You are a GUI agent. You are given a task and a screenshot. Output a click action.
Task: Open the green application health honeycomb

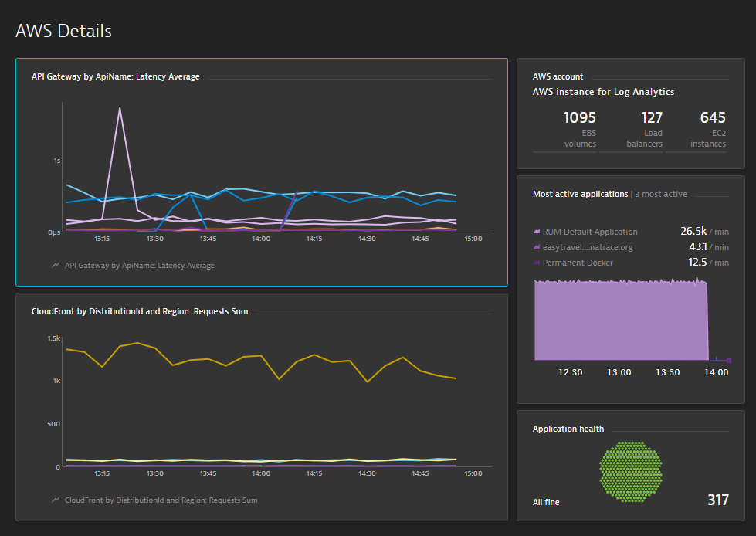(x=631, y=471)
